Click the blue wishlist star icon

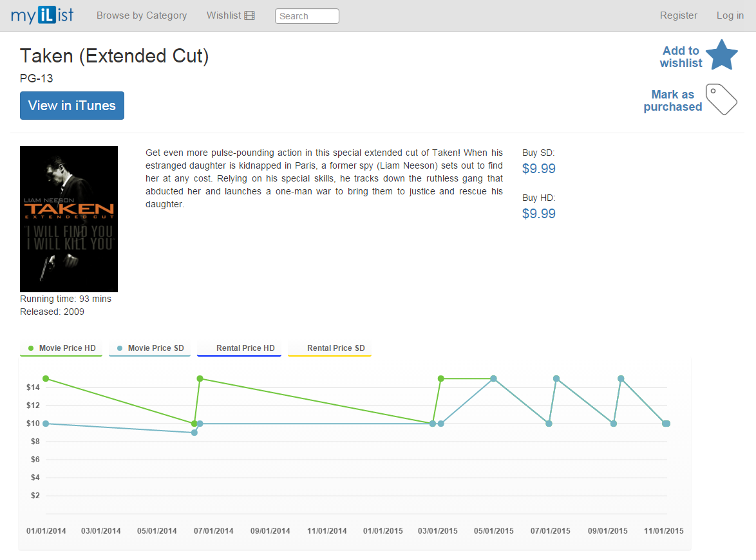tap(722, 55)
